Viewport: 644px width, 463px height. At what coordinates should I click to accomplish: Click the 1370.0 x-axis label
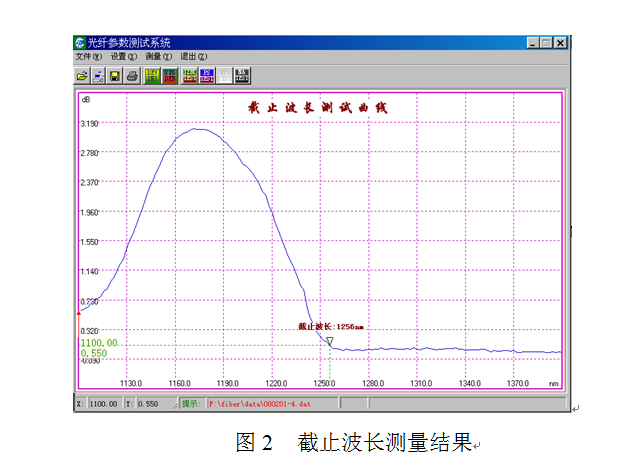point(518,383)
